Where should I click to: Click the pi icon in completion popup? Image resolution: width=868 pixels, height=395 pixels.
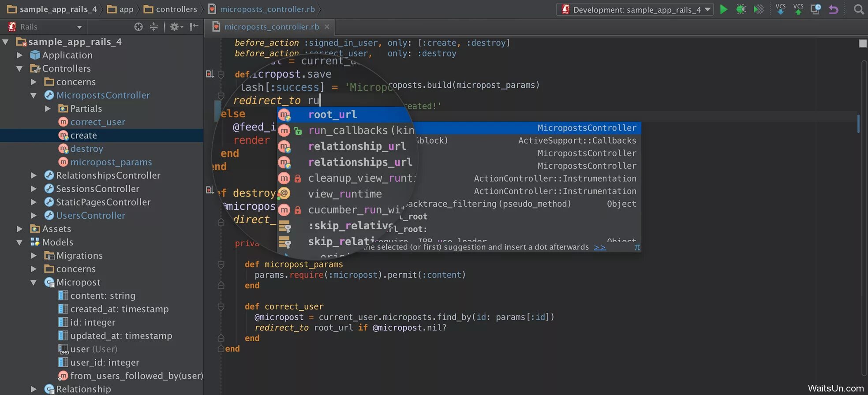pyautogui.click(x=637, y=247)
